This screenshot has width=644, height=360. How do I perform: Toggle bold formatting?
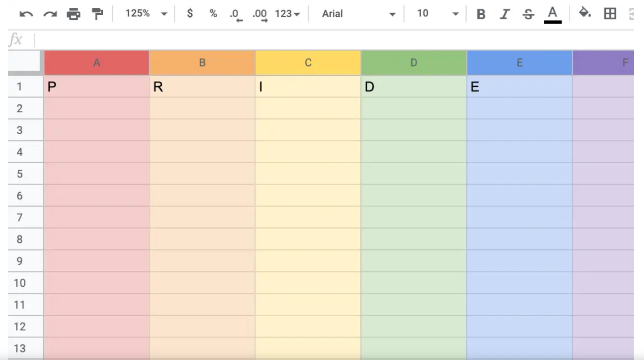point(481,14)
